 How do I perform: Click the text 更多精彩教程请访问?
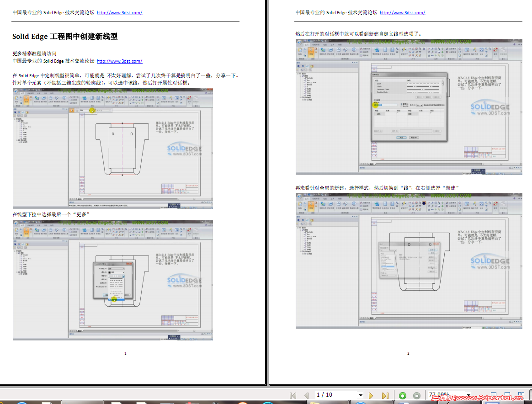[34, 53]
